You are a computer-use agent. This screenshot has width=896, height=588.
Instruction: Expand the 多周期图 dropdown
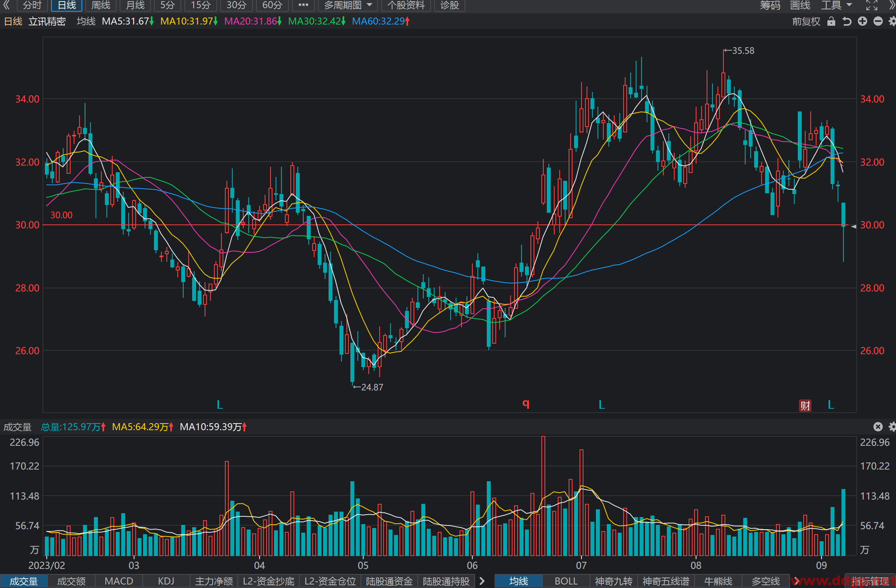tap(348, 5)
